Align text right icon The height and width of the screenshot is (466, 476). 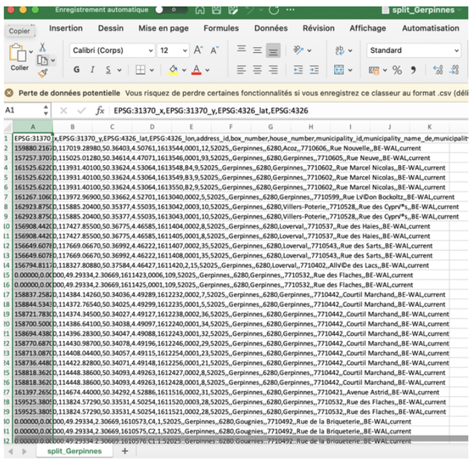pos(273,70)
